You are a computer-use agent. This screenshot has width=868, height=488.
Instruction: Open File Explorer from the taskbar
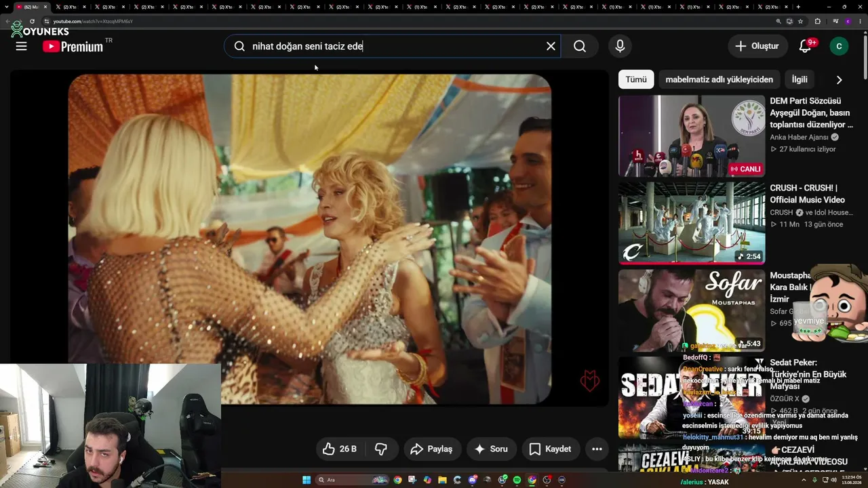[x=442, y=480]
